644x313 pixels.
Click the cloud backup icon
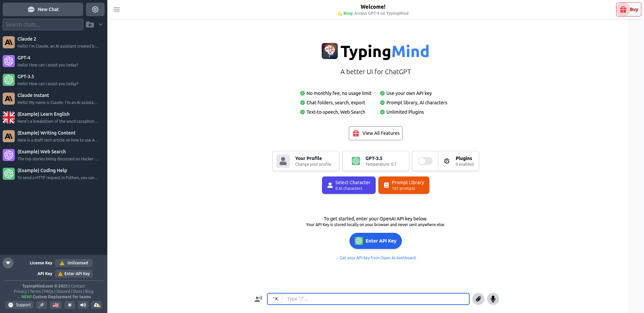coord(97,305)
